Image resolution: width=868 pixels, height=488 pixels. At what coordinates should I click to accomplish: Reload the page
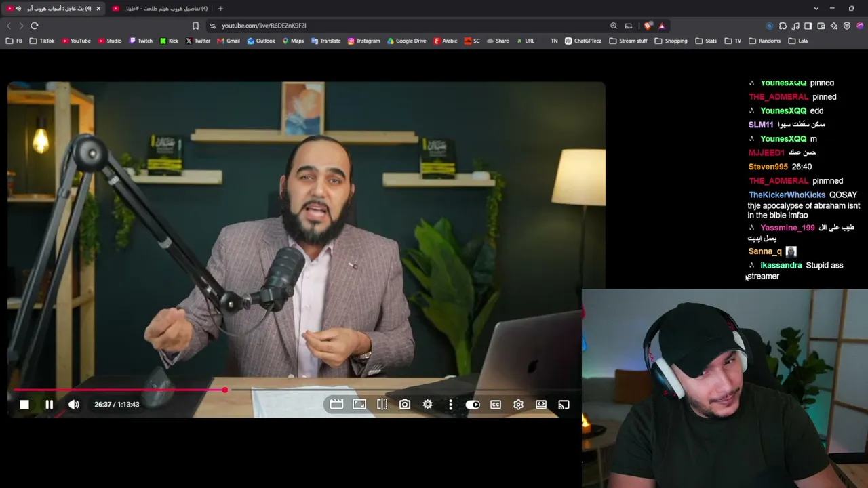click(x=35, y=26)
